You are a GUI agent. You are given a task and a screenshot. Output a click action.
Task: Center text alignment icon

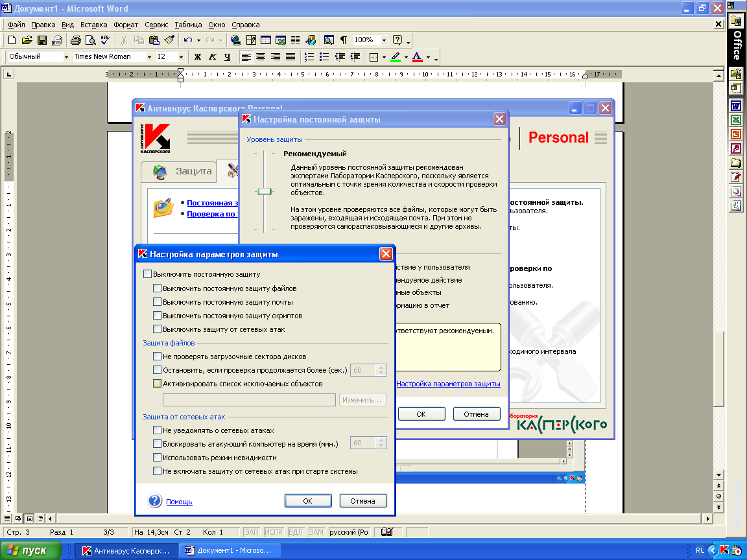coord(261,57)
